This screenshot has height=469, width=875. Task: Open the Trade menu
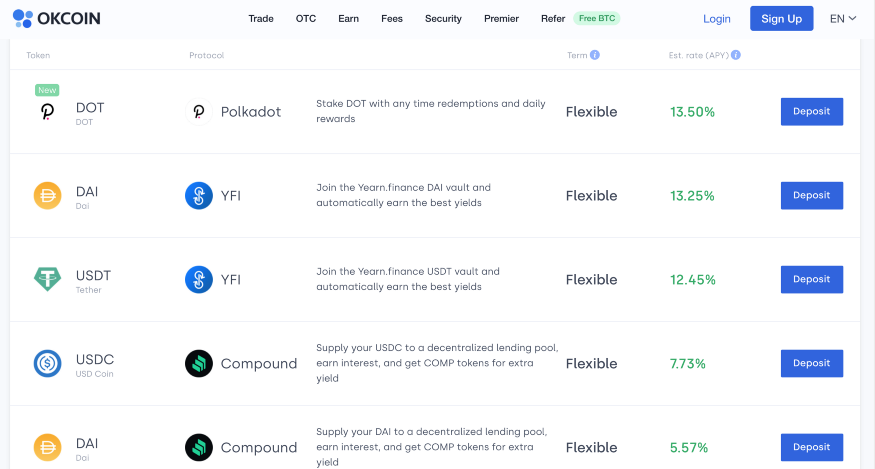coord(261,18)
